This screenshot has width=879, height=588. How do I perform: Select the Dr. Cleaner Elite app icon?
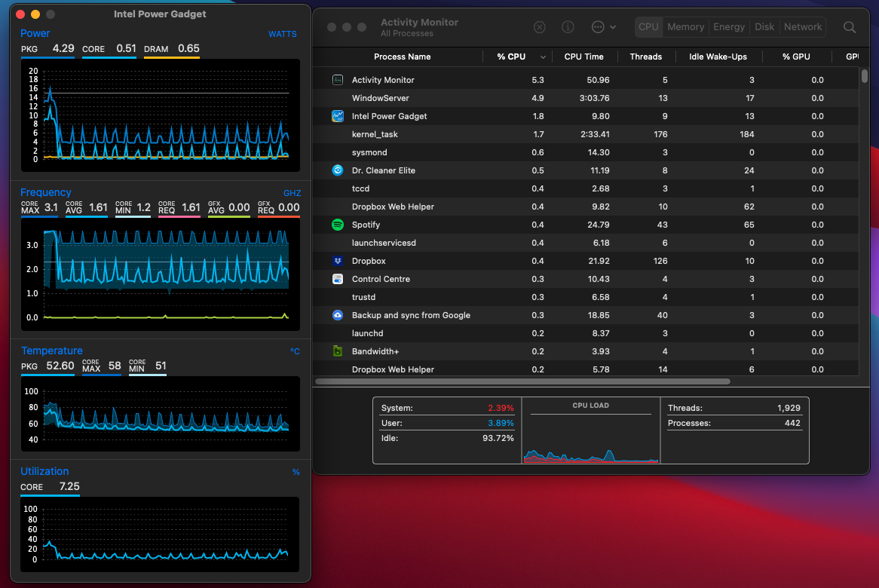point(337,170)
